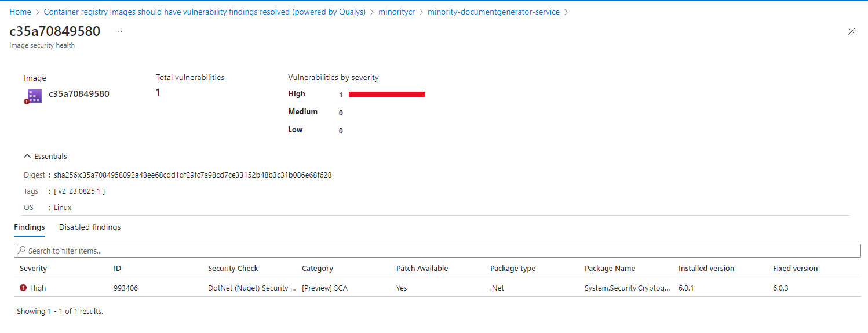The height and width of the screenshot is (333, 868).
Task: Sort by the Severity column header
Action: [x=34, y=269]
